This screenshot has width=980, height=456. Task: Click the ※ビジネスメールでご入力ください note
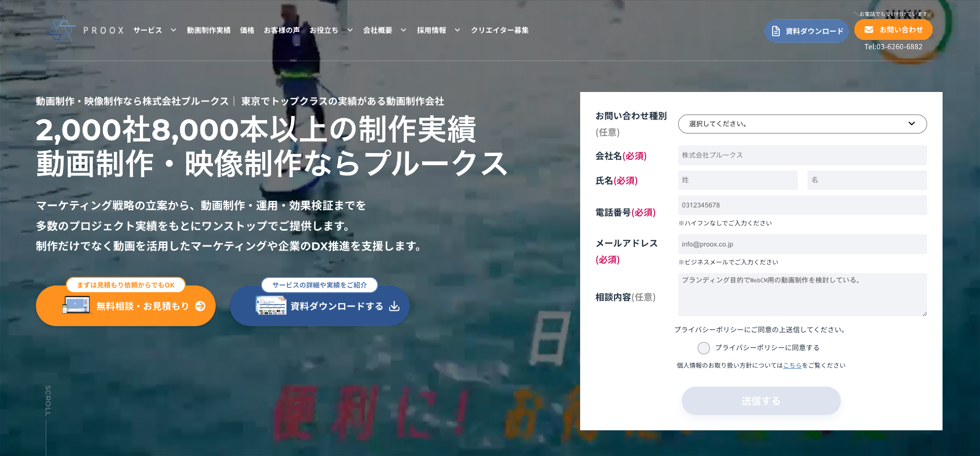(728, 262)
